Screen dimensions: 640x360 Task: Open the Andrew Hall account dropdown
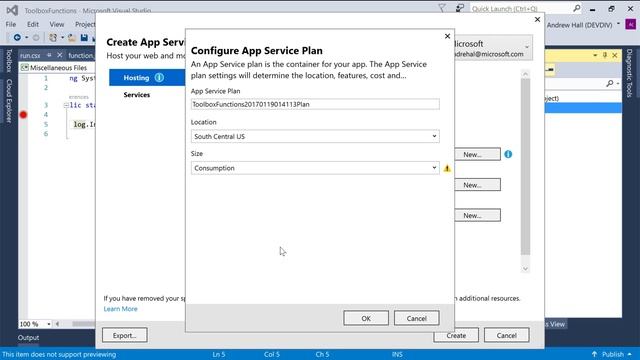(583, 25)
